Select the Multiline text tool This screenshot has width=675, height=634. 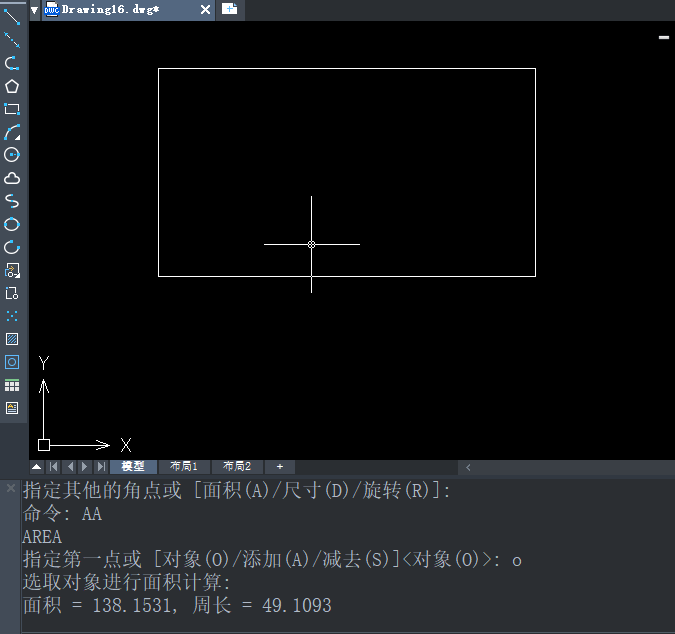[12, 408]
